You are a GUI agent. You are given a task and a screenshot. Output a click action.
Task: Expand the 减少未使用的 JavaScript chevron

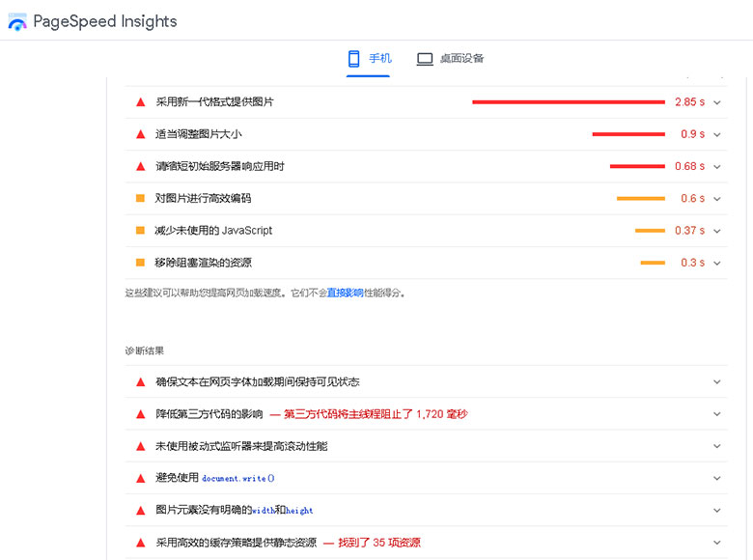point(717,231)
